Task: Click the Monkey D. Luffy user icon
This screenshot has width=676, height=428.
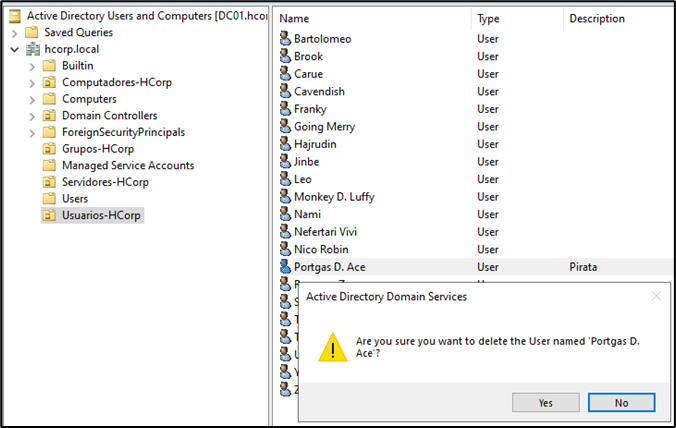Action: (x=285, y=197)
